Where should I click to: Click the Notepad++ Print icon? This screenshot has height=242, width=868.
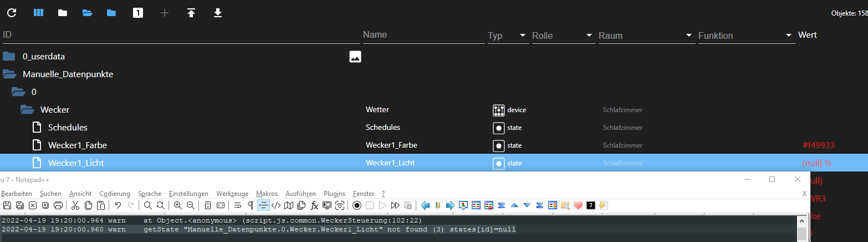[58, 205]
